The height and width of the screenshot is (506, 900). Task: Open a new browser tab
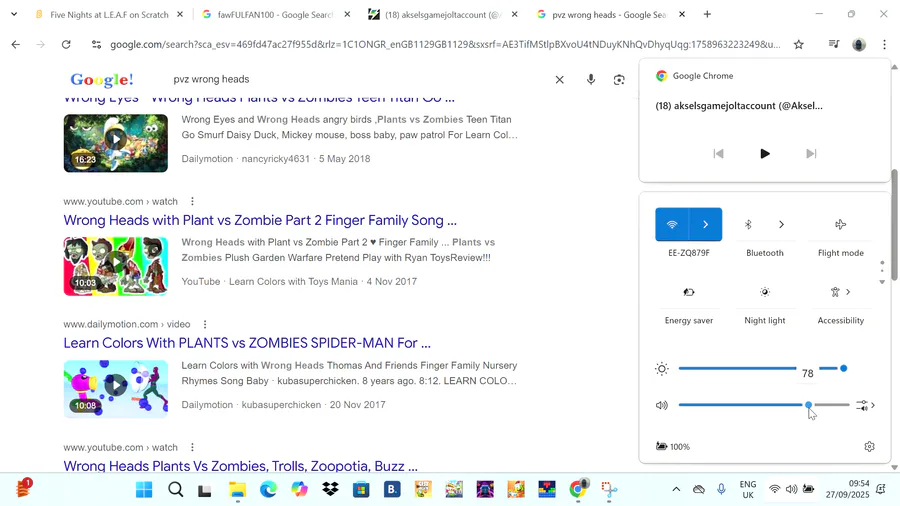tap(707, 14)
